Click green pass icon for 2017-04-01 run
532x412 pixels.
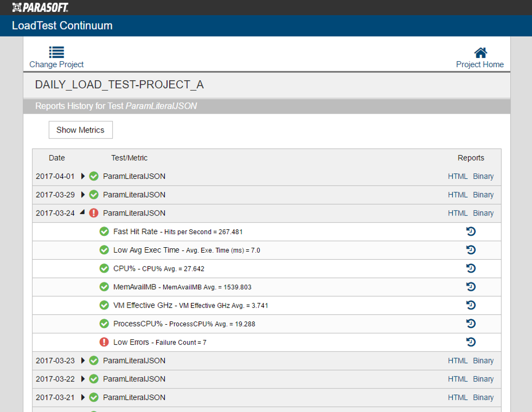(94, 176)
